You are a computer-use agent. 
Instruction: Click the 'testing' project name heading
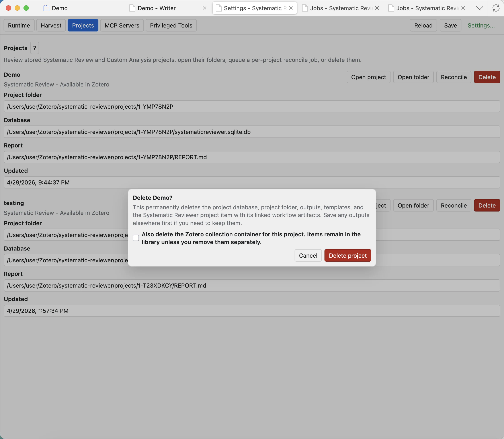pyautogui.click(x=14, y=203)
